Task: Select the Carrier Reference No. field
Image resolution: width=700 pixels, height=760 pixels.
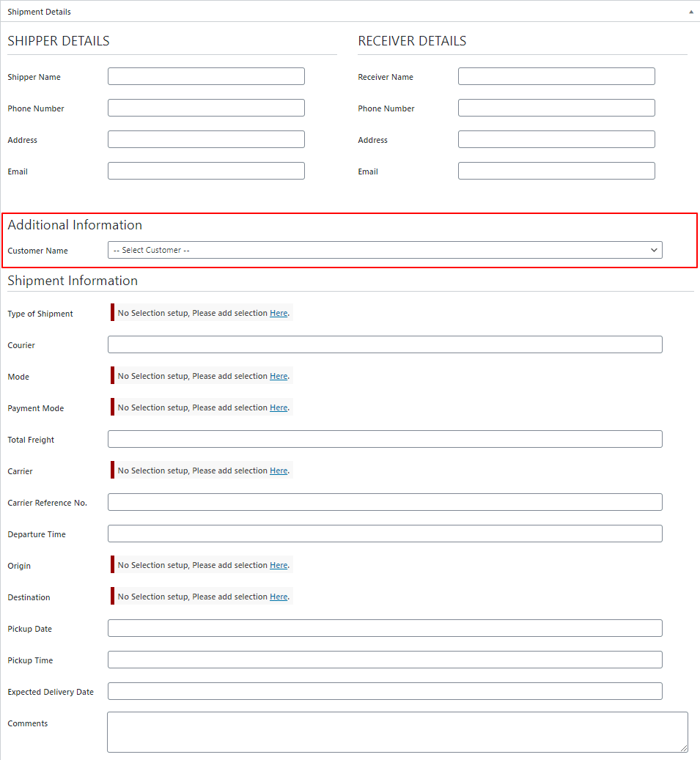Action: (385, 502)
